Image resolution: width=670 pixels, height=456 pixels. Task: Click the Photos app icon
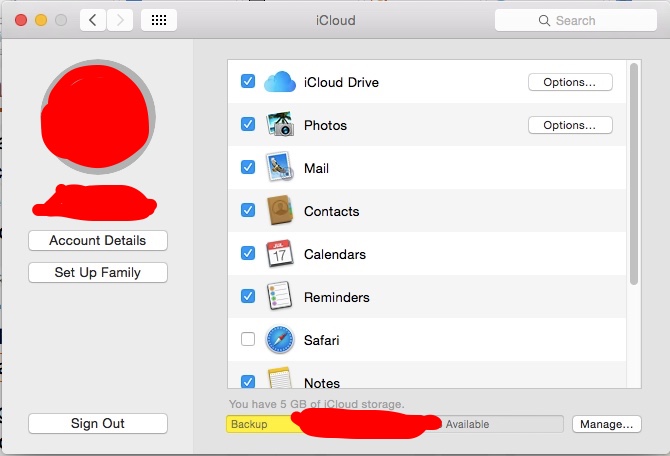click(280, 124)
